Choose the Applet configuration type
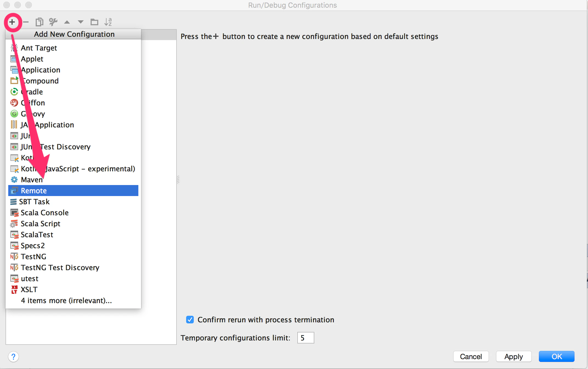588x369 pixels. [73, 59]
